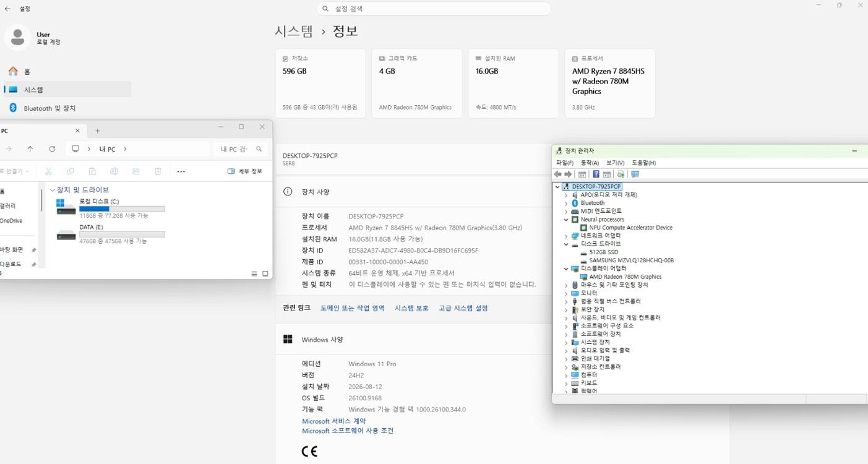The height and width of the screenshot is (464, 868).
Task: Open the 고급 시스템 설정 link
Action: click(x=463, y=308)
